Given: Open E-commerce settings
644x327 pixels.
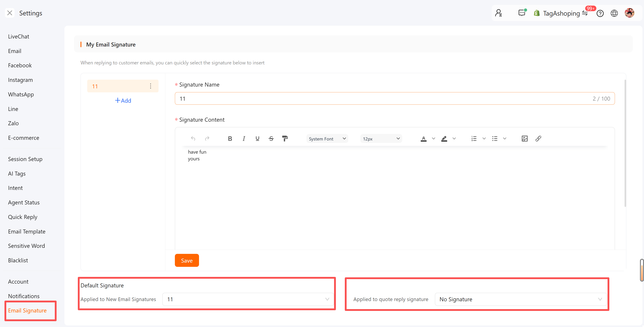Looking at the screenshot, I should click(x=23, y=138).
